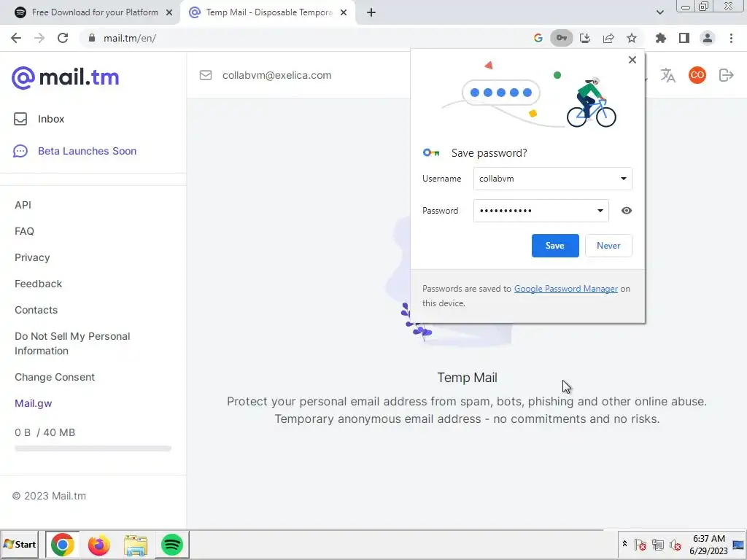Open Spotify from the taskbar
747x560 pixels.
click(172, 545)
